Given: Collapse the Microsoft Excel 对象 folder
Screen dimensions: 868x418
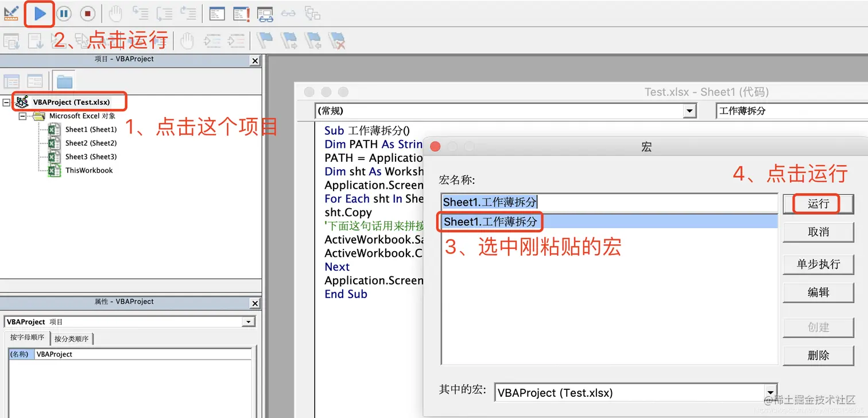Looking at the screenshot, I should 22,116.
